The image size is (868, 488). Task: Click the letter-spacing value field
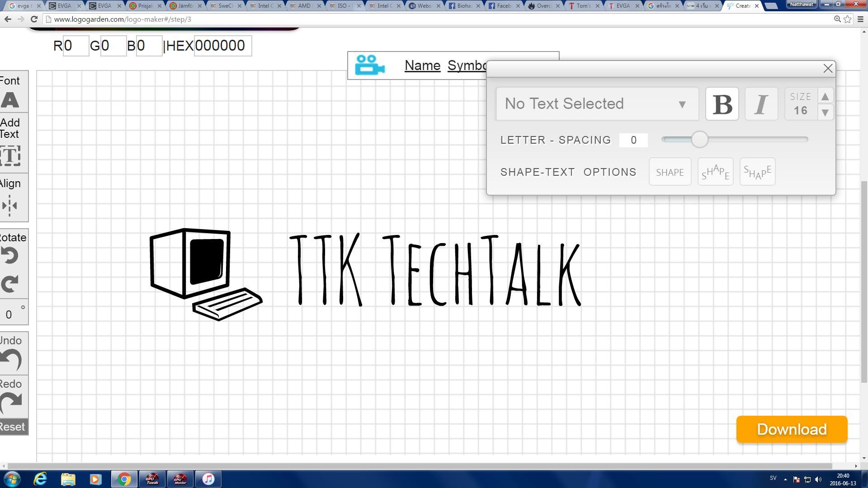pos(633,140)
